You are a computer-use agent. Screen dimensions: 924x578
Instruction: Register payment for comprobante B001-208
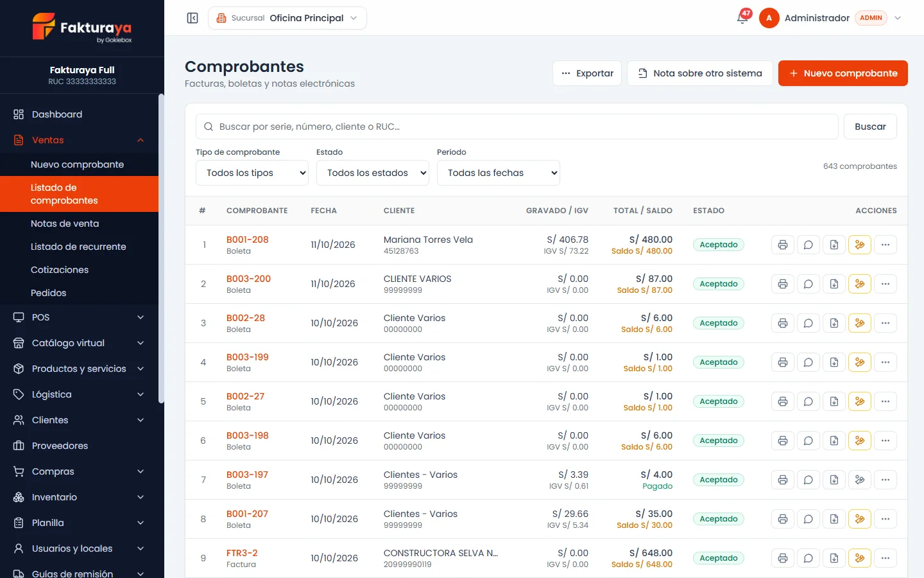[x=860, y=245]
